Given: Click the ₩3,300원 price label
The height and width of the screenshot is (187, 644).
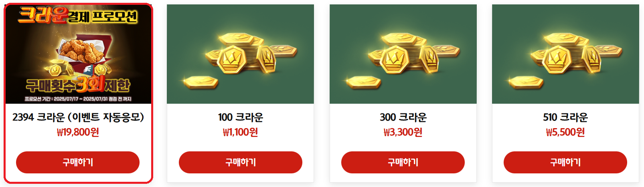Looking at the screenshot, I should click(x=403, y=132).
